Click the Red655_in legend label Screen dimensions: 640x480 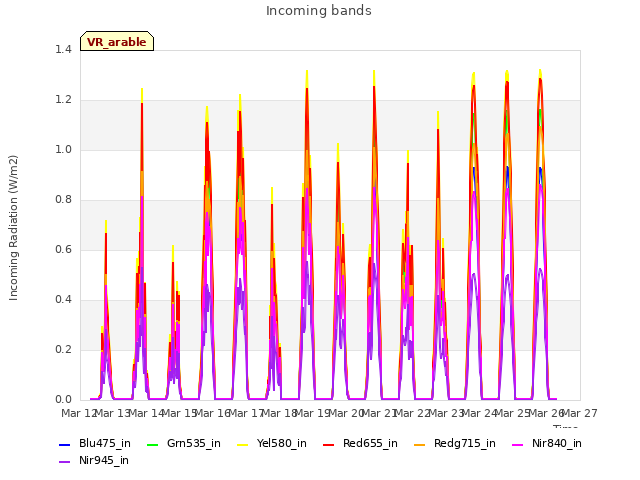[370, 444]
